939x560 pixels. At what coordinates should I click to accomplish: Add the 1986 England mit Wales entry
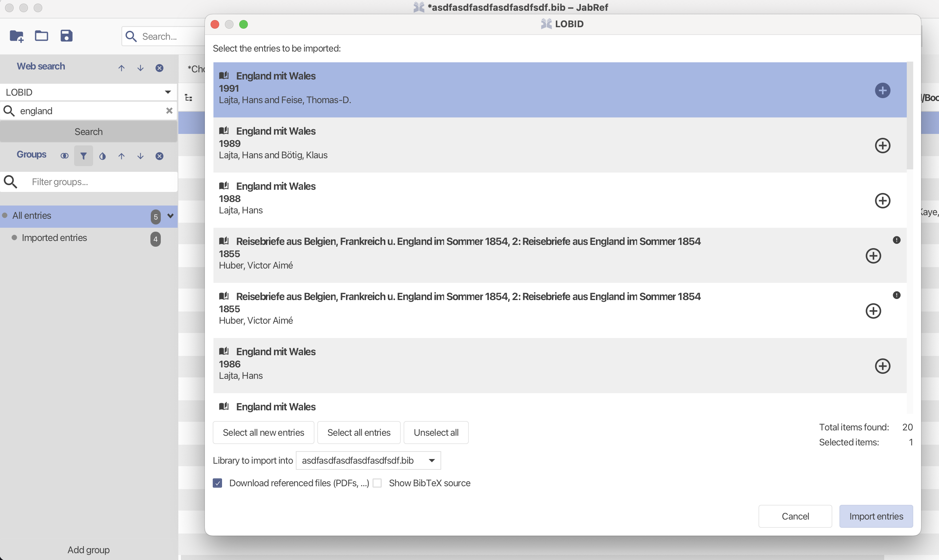882,366
